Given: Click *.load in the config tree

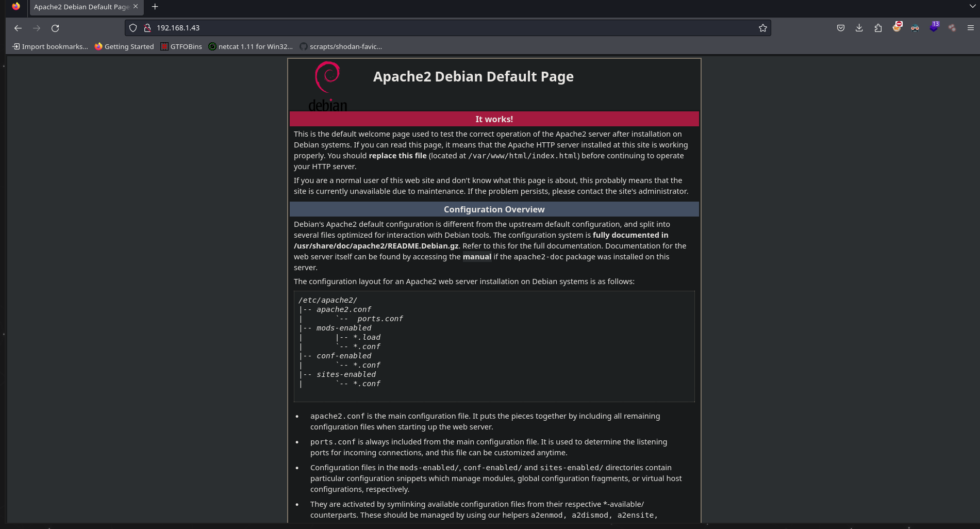Looking at the screenshot, I should pos(367,337).
